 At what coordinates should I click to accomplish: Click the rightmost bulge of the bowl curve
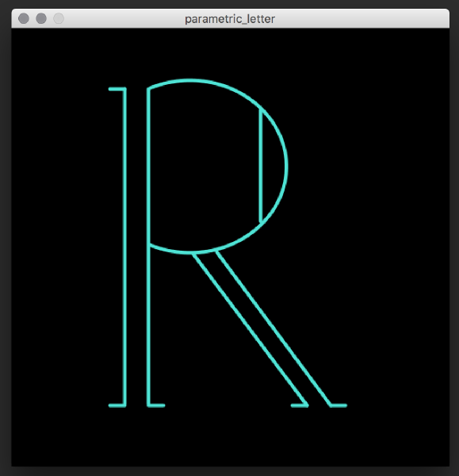[286, 166]
